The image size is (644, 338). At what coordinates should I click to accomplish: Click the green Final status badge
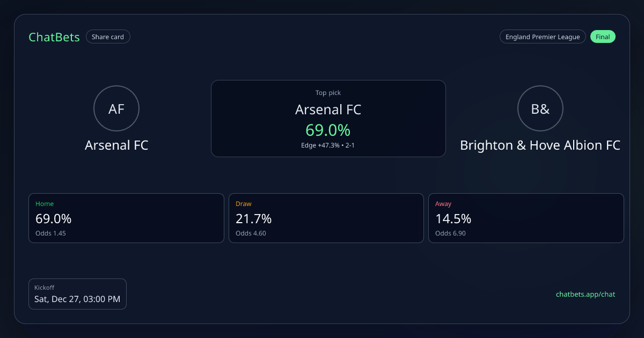603,37
